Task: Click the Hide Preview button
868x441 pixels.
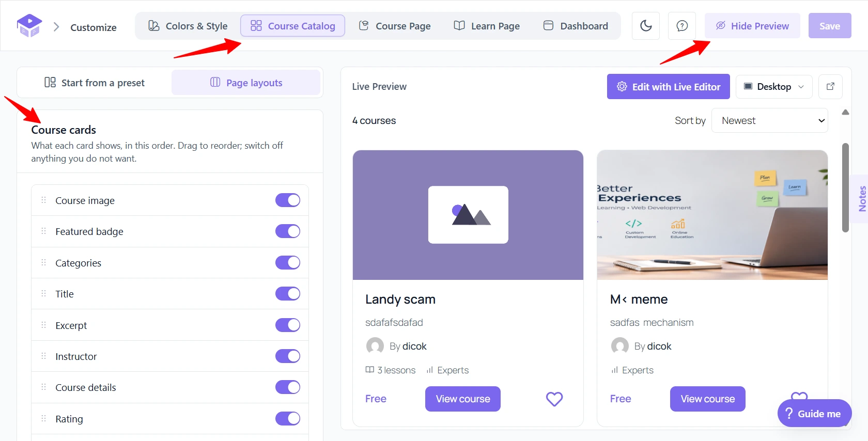Action: (x=752, y=26)
